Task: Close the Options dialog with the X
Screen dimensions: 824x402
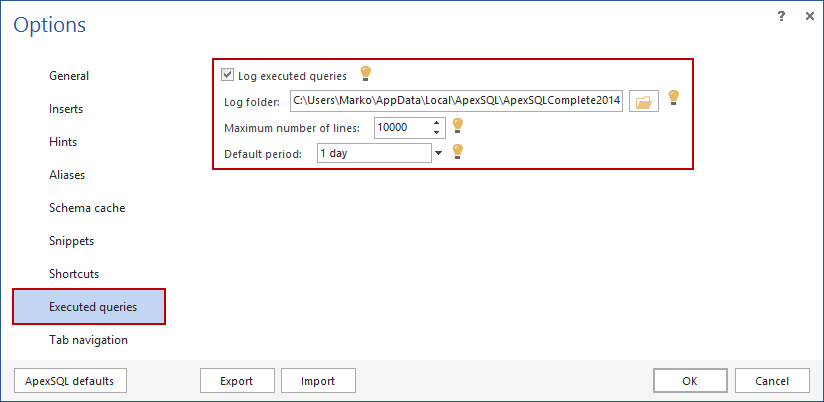Action: click(810, 17)
